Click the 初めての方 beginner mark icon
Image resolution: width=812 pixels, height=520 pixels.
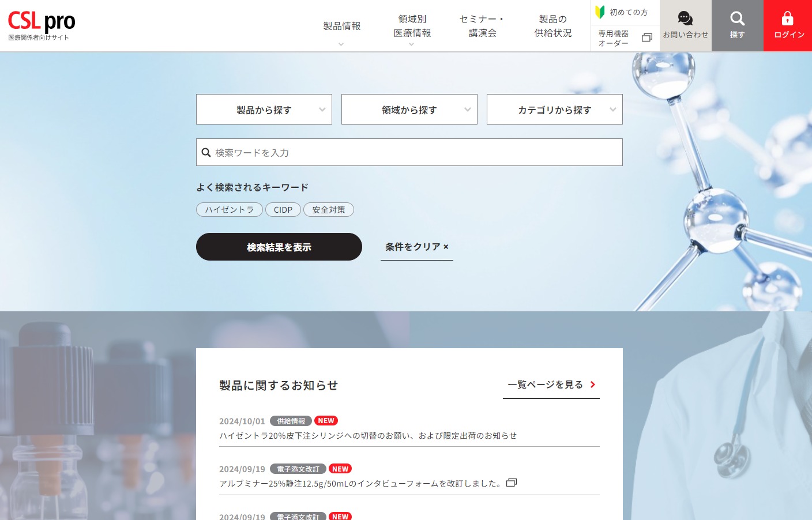coord(600,12)
